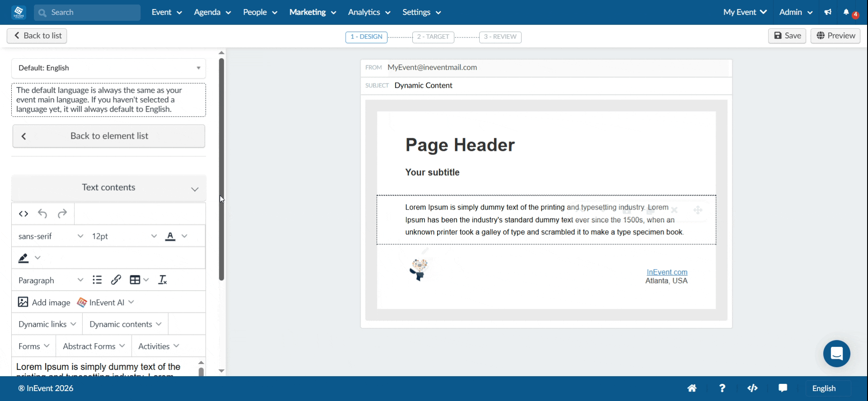Open the InEvent AI menu

pos(106,302)
